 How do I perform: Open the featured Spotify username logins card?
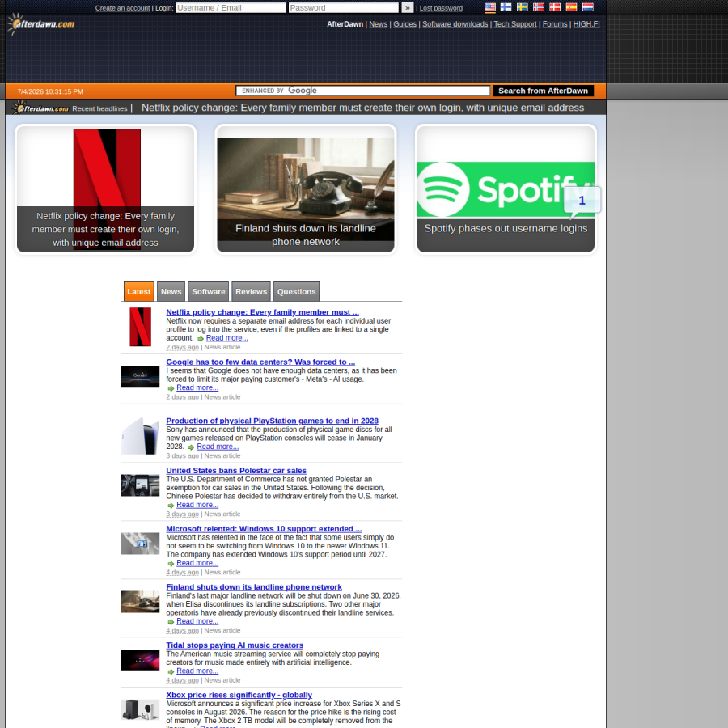point(506,189)
